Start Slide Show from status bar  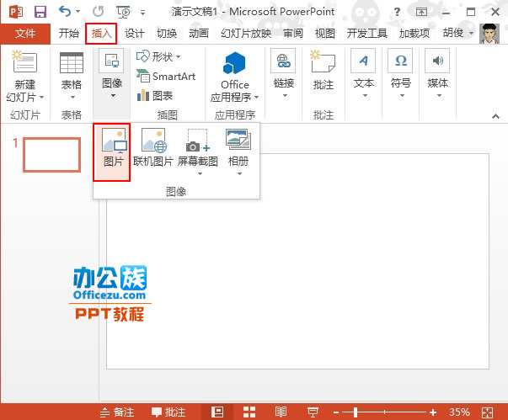click(x=313, y=412)
